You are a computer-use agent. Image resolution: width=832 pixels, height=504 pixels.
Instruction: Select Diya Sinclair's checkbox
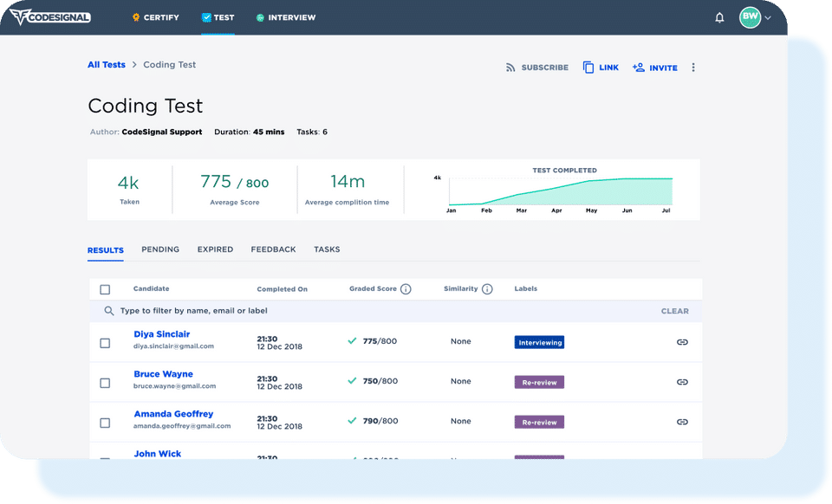tap(105, 343)
